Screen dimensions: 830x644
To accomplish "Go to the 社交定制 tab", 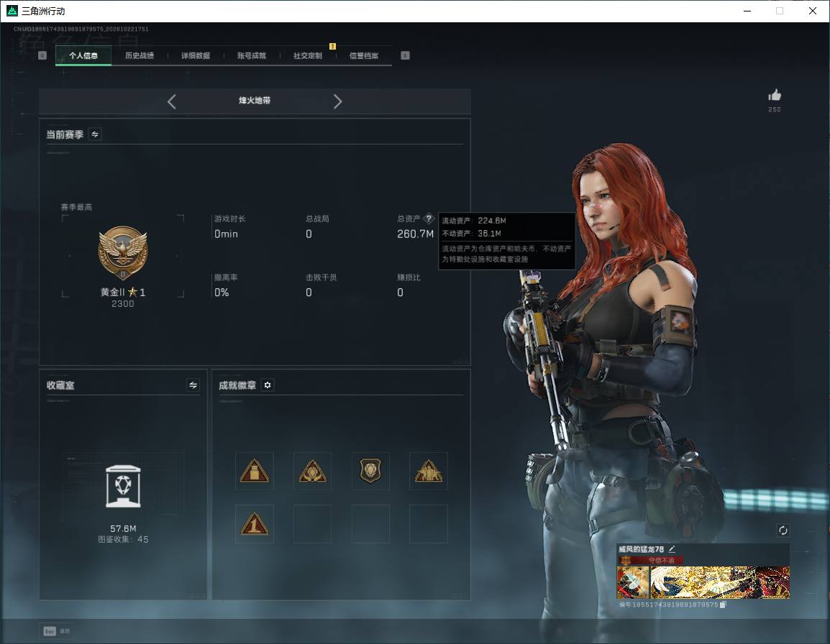I will (x=308, y=55).
